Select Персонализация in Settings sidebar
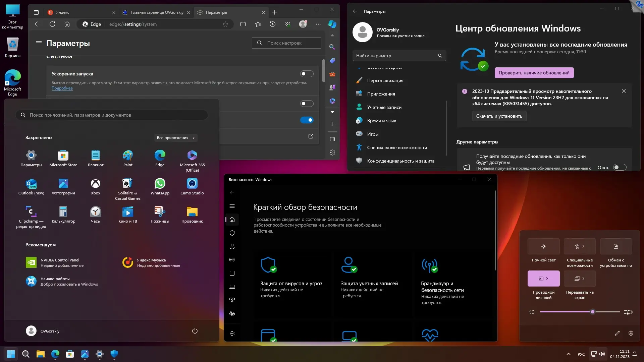The width and height of the screenshot is (644, 362). 385,80
